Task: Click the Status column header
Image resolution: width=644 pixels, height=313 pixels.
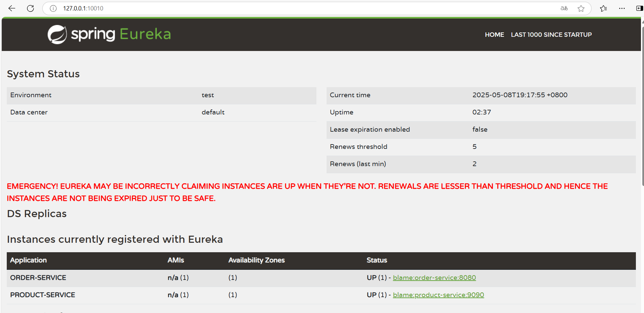Action: click(377, 260)
